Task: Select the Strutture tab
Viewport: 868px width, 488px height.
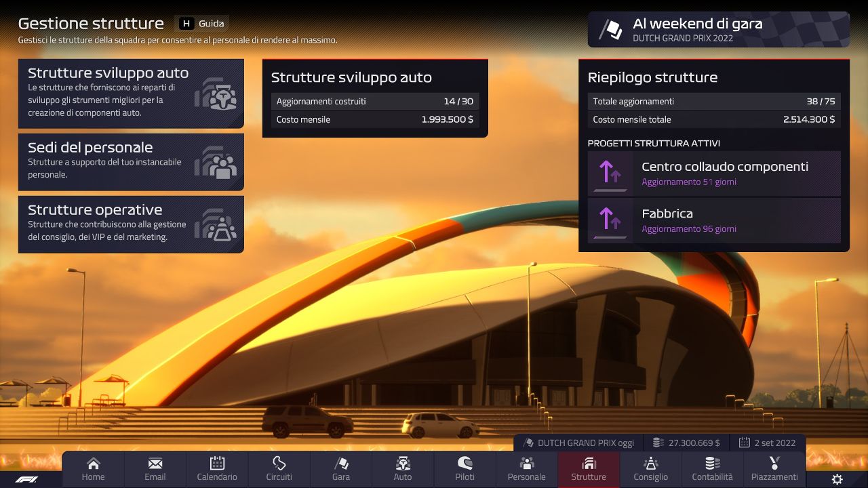Action: (589, 469)
